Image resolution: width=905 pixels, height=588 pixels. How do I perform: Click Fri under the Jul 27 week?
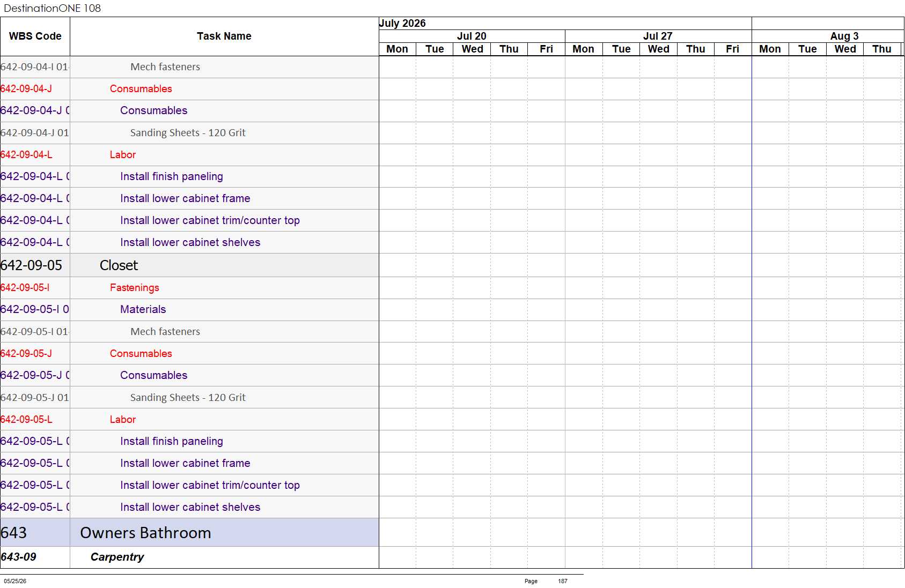click(x=732, y=49)
